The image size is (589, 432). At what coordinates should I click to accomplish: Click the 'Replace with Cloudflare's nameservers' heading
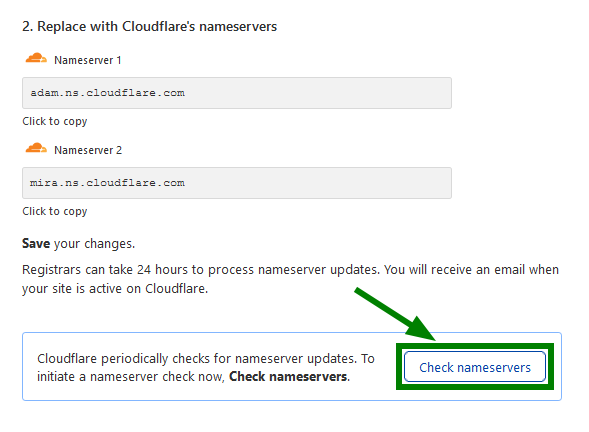(x=157, y=27)
